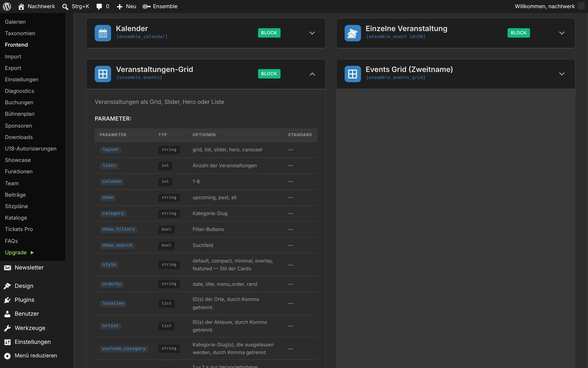Click the Kalender card calendar icon
Viewport: 588px width, 368px height.
coord(103,33)
